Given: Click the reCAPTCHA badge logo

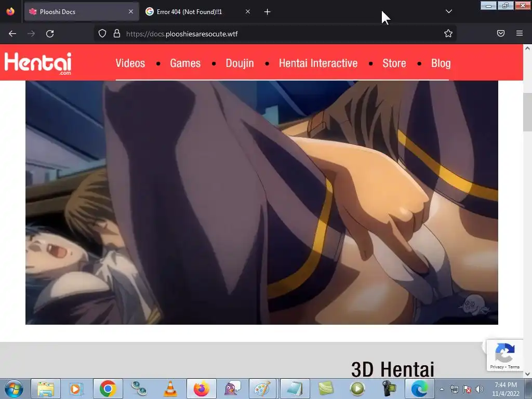Looking at the screenshot, I should click(x=505, y=353).
